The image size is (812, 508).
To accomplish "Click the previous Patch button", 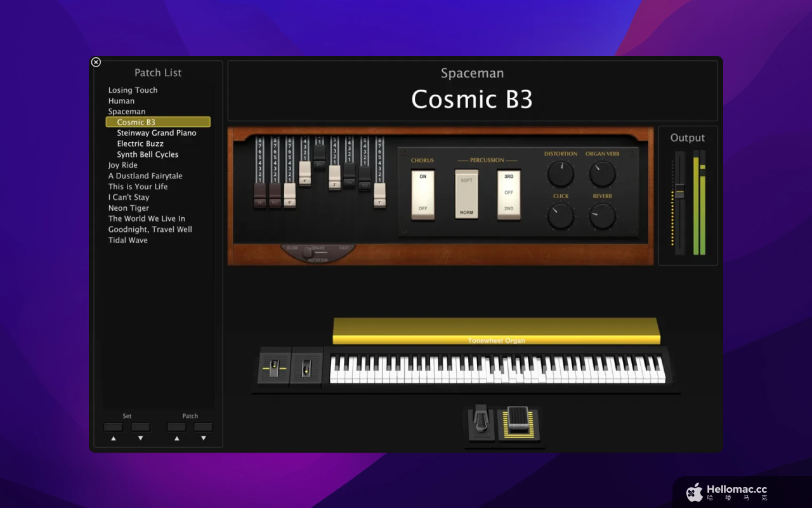I will pos(176,427).
